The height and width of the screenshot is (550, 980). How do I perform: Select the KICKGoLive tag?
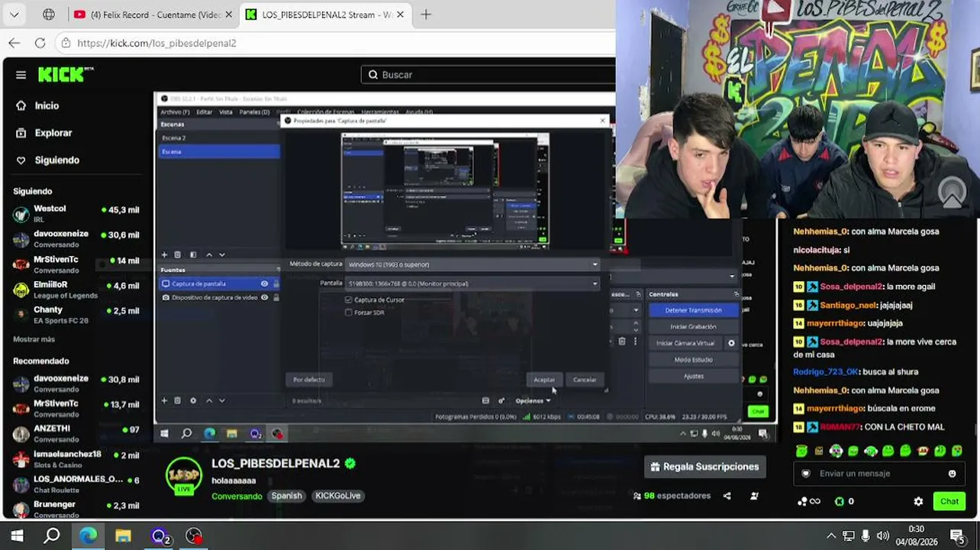[337, 496]
